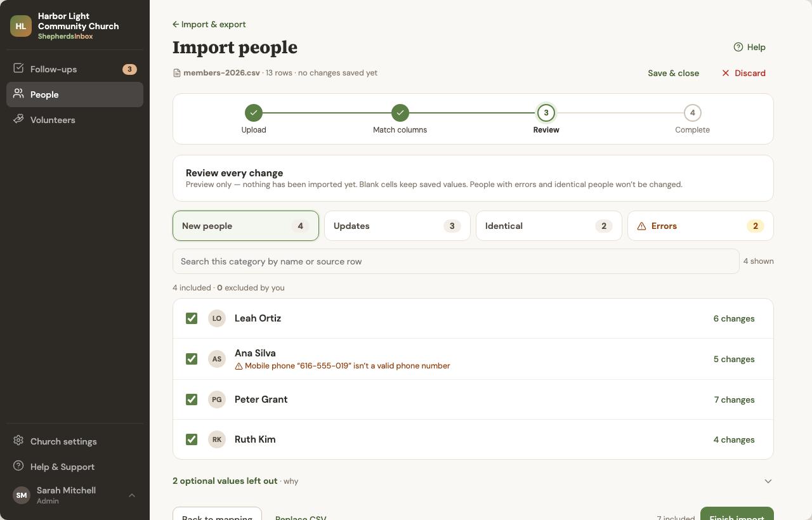Click the HL church logo badge
The width and height of the screenshot is (812, 520).
tap(21, 26)
